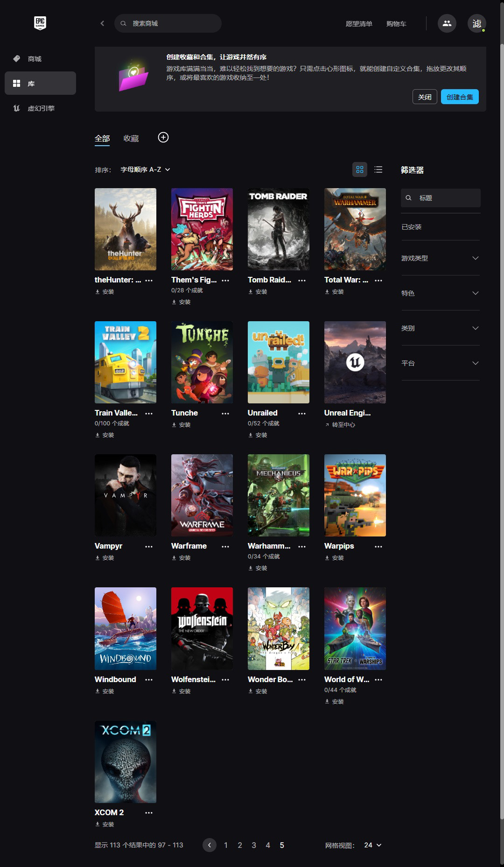504x867 pixels.
Task: Install theHunter via 安装 link
Action: tap(105, 292)
